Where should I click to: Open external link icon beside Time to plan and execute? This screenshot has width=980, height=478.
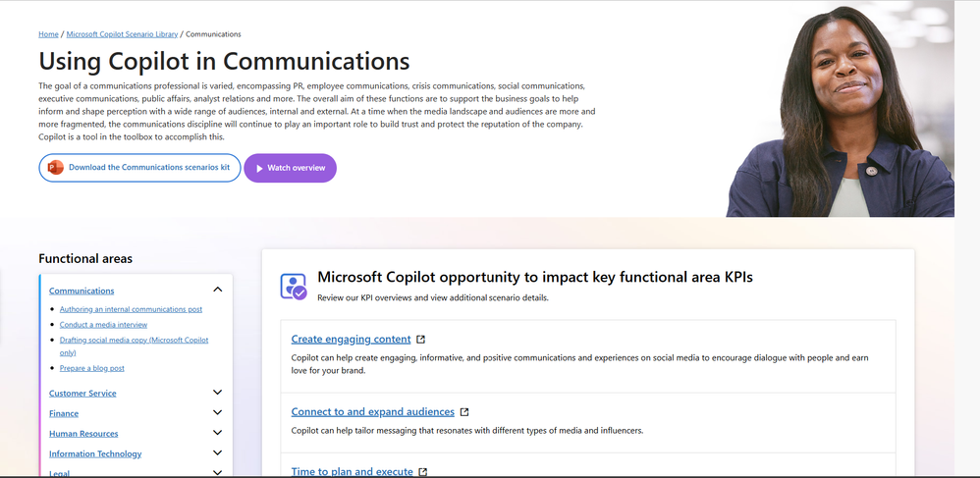click(x=423, y=472)
